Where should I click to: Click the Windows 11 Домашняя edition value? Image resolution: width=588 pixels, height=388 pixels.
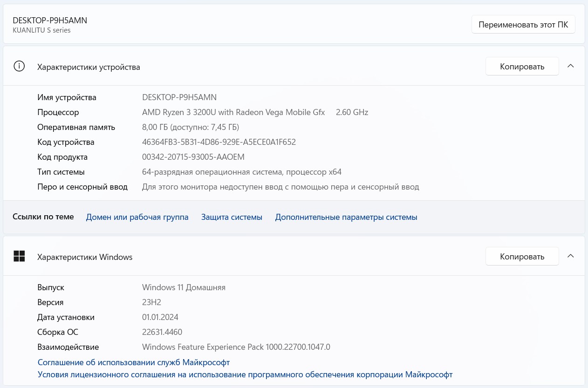pos(184,287)
